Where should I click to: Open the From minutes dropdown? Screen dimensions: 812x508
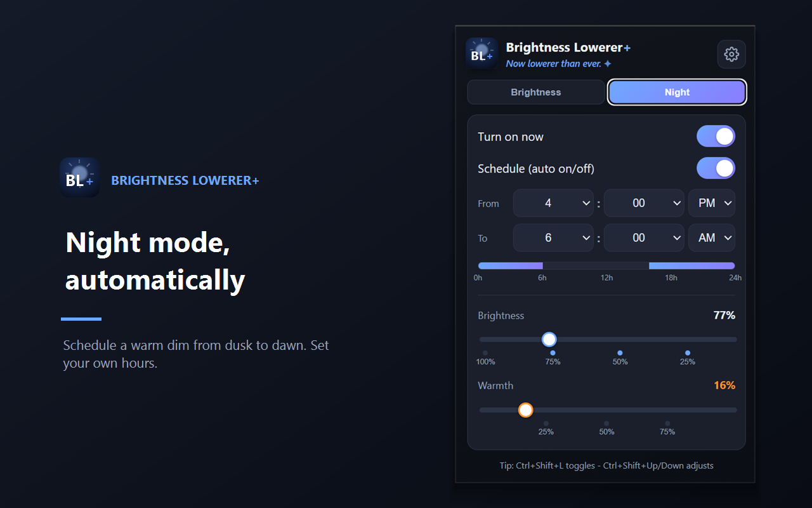(x=644, y=203)
